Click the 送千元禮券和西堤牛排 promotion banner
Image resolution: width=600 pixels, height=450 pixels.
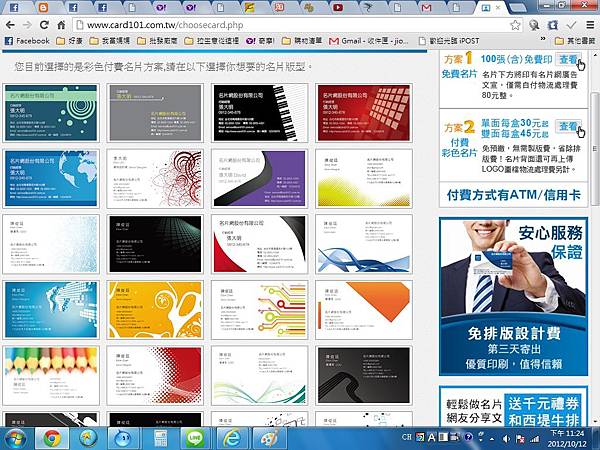coord(514,406)
